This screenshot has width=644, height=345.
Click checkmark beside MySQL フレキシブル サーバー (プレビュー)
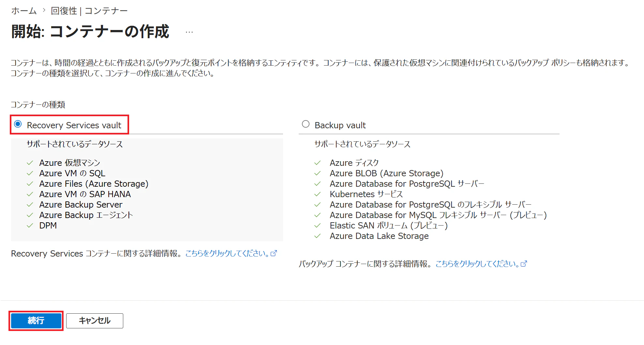[318, 215]
